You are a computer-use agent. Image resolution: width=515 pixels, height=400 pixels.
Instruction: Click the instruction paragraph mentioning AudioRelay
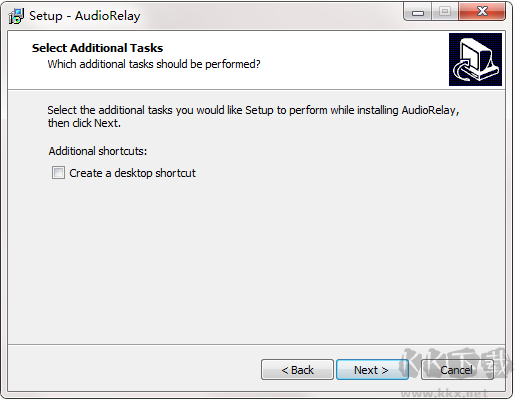[x=253, y=116]
